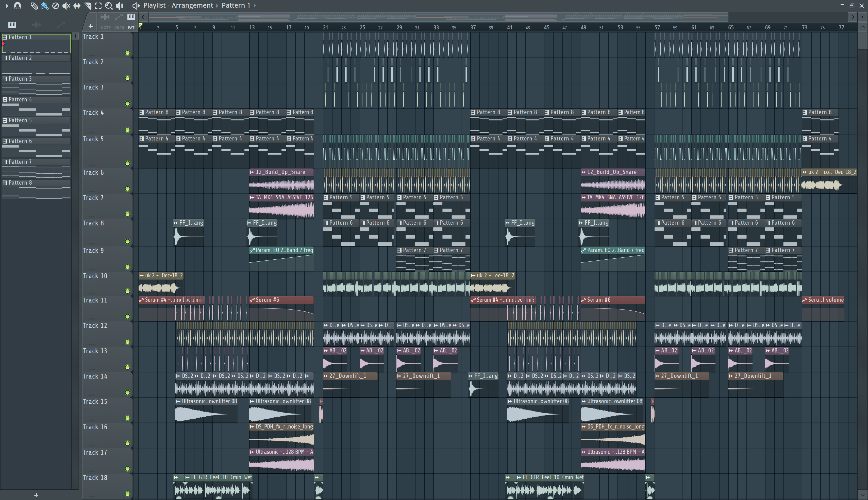The width and height of the screenshot is (868, 500).
Task: Open the first Pattern 8 clip menu on Track 4
Action: tap(141, 112)
